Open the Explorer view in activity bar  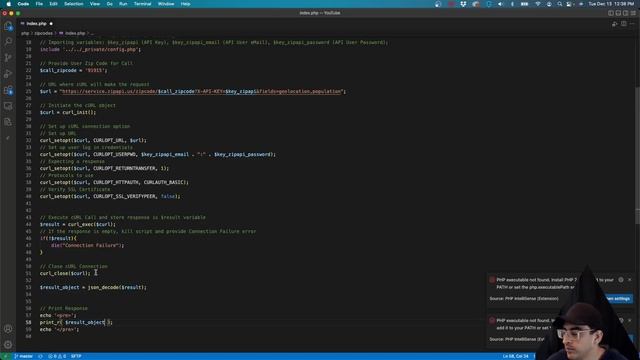click(x=8, y=27)
